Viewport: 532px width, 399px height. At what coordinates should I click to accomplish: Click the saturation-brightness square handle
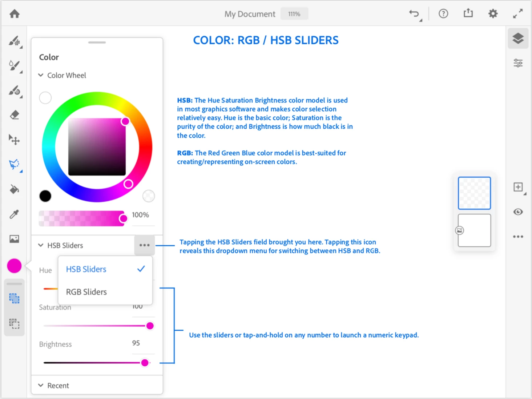tap(125, 121)
